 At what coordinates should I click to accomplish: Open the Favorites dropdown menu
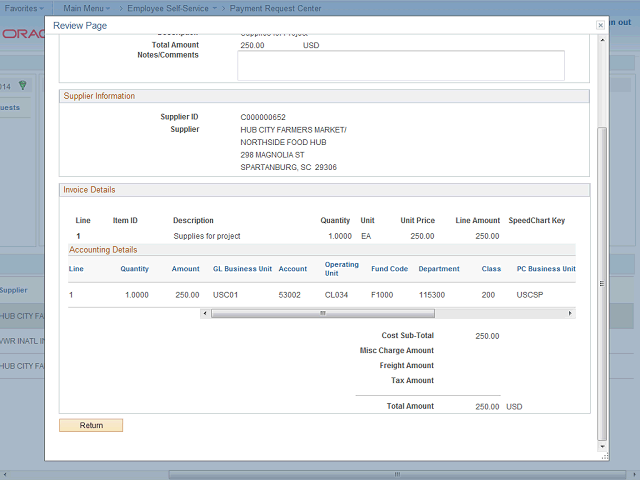click(x=24, y=7)
